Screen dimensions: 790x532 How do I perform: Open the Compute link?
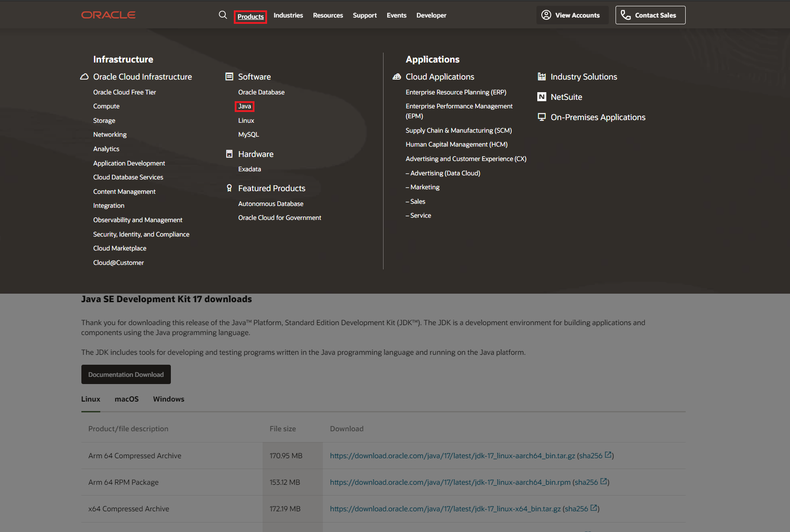click(106, 106)
